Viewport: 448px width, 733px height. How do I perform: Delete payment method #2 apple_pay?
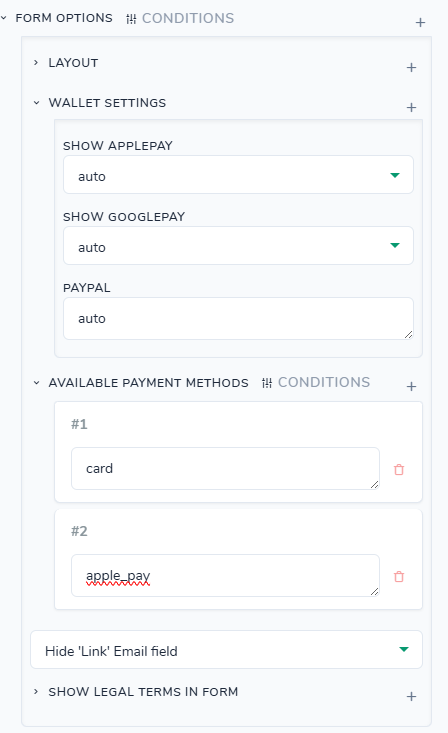pyautogui.click(x=399, y=576)
